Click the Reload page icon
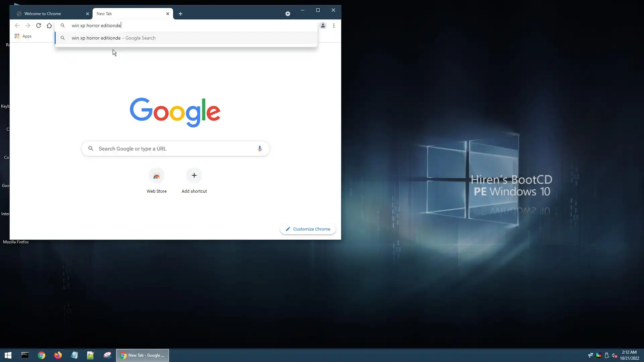Screen dimensions: 644x362 [x=39, y=25]
